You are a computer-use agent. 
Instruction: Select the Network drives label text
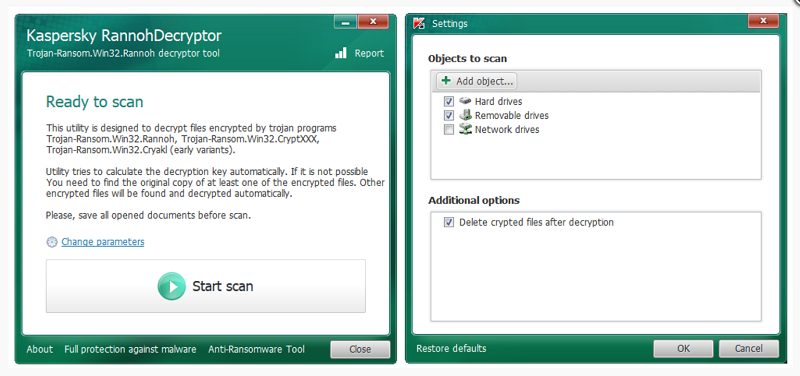point(507,130)
